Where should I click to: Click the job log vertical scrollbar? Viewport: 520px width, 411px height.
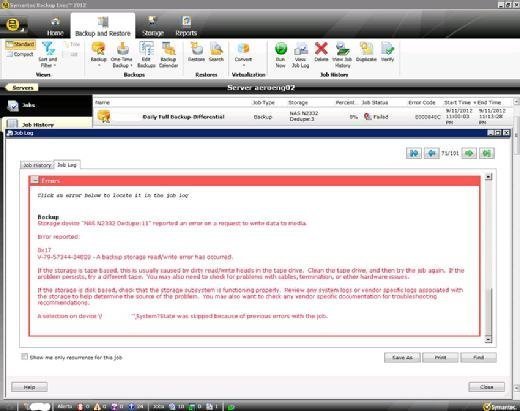coord(488,258)
